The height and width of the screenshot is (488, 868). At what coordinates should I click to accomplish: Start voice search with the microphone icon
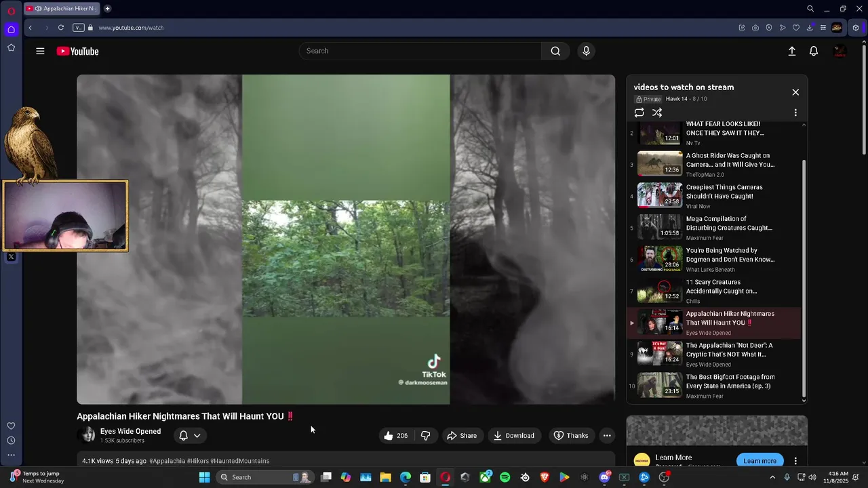pos(586,51)
